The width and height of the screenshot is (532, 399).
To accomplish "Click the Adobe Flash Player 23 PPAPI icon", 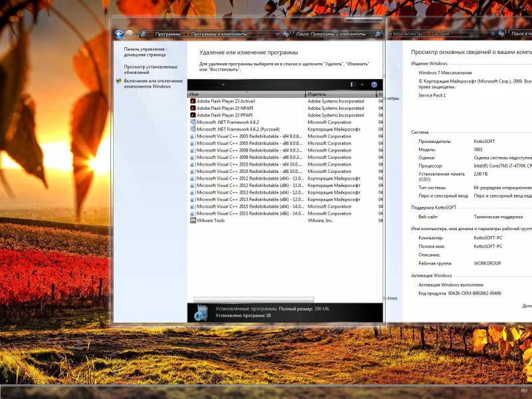I will (x=193, y=115).
